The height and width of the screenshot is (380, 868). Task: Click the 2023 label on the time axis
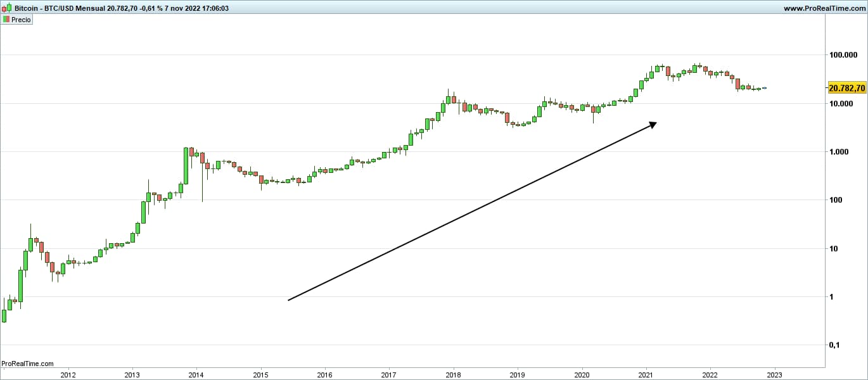pyautogui.click(x=774, y=374)
